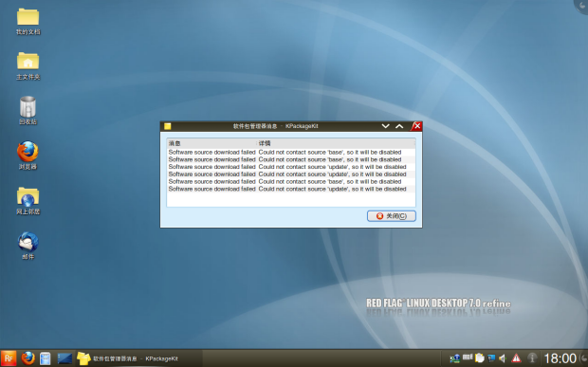Screen dimensions: 588x367
Task: Click the display monitor tray icon
Action: coord(491,358)
